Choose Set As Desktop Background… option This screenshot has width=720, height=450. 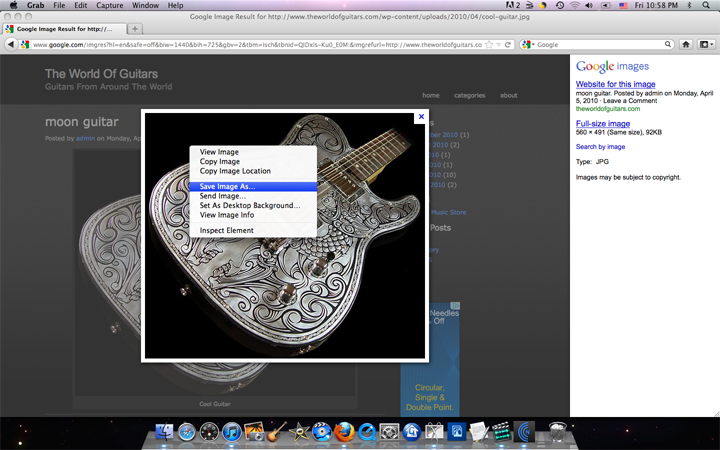pyautogui.click(x=249, y=205)
